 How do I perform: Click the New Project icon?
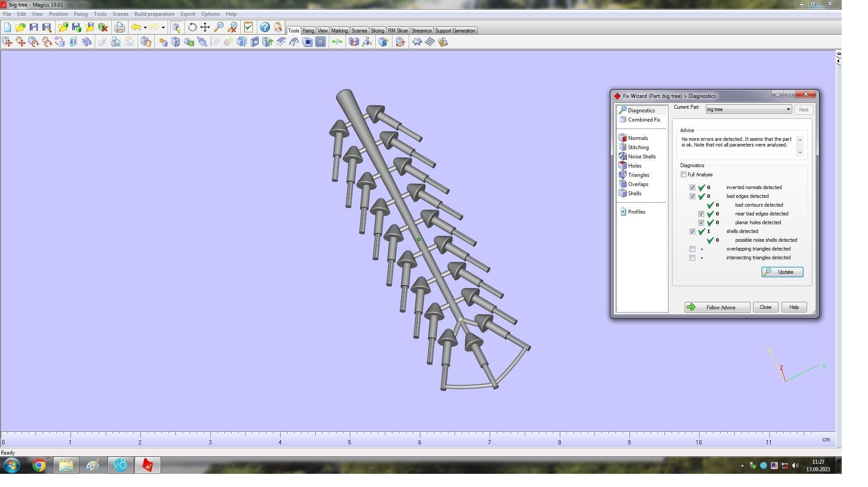(7, 27)
